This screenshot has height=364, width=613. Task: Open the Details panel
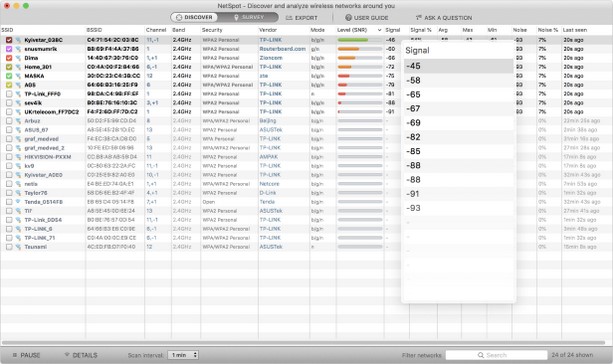point(81,355)
